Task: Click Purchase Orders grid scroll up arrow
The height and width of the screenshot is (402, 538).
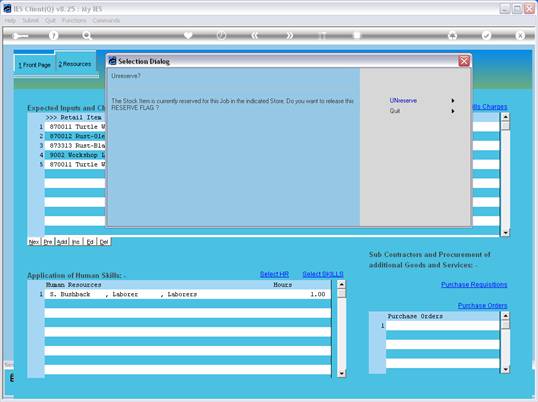Action: (505, 316)
